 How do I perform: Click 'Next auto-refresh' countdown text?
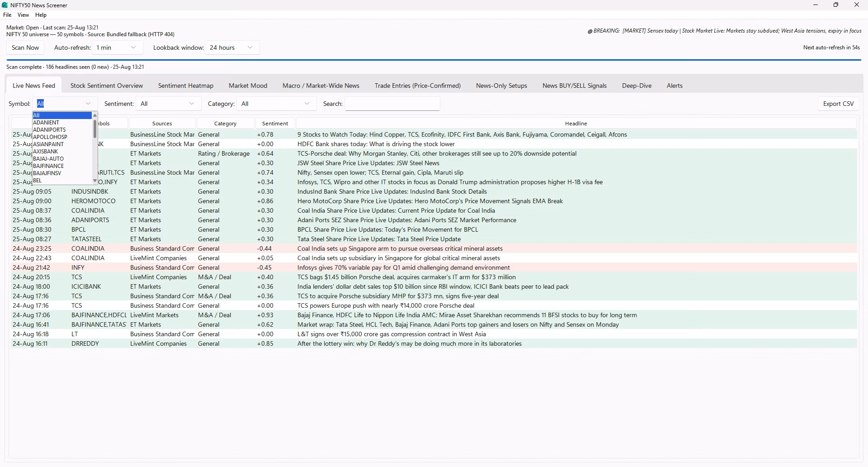831,48
